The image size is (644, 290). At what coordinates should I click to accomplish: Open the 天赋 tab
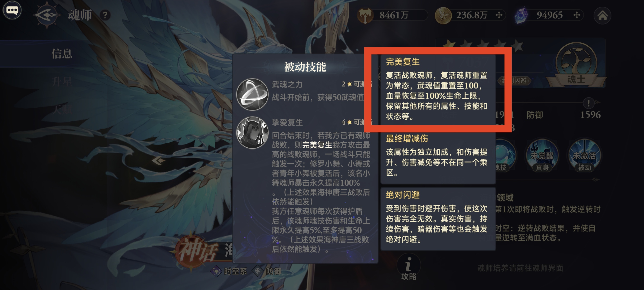(x=62, y=109)
